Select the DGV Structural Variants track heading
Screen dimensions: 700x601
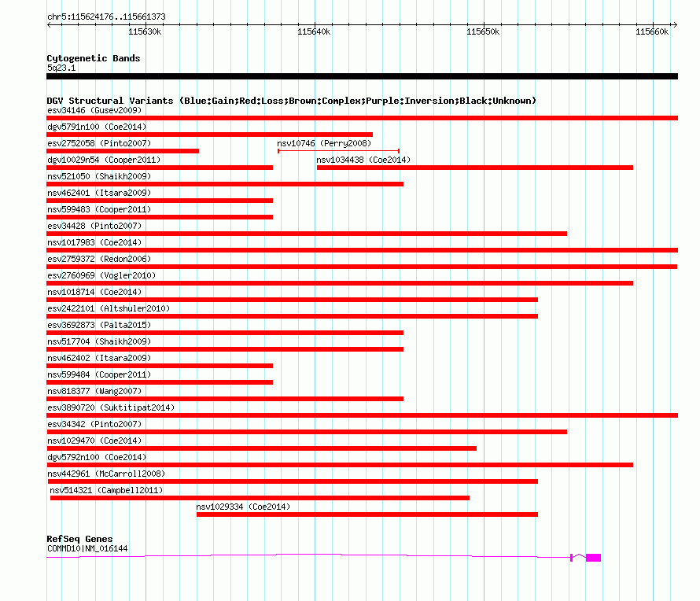click(x=292, y=101)
